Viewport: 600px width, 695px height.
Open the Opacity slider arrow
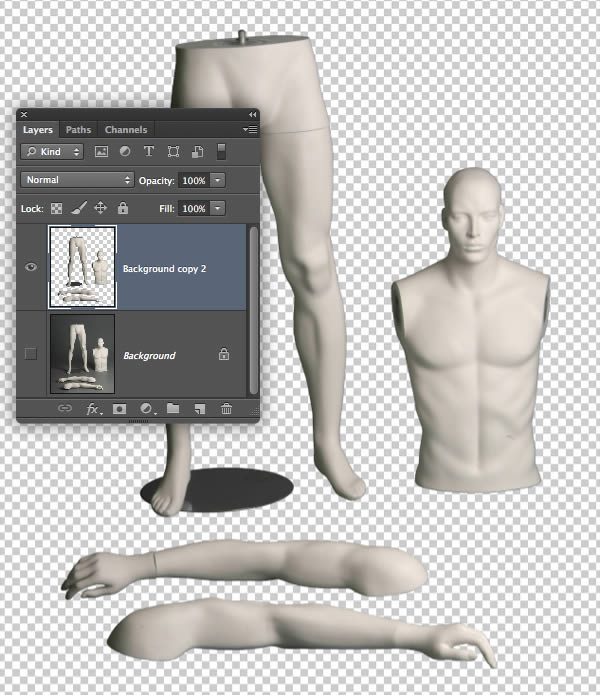pos(218,180)
